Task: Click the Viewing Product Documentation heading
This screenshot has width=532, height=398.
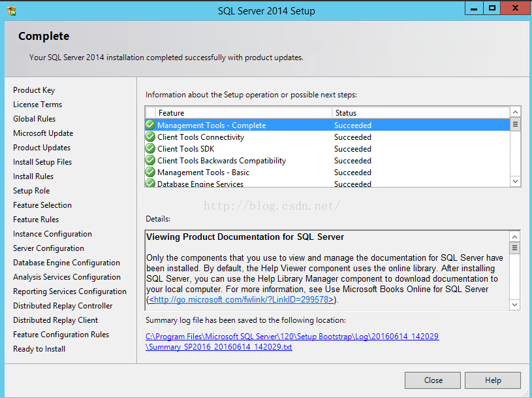Action: coord(245,237)
